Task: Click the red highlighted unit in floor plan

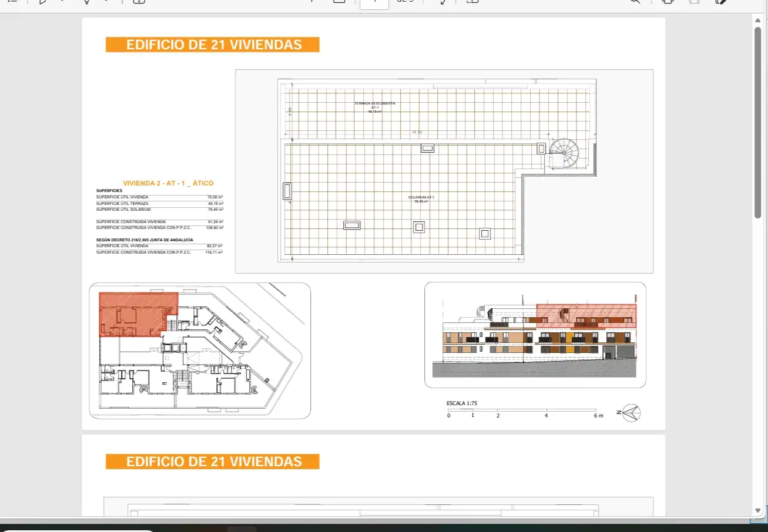Action: coord(138,314)
